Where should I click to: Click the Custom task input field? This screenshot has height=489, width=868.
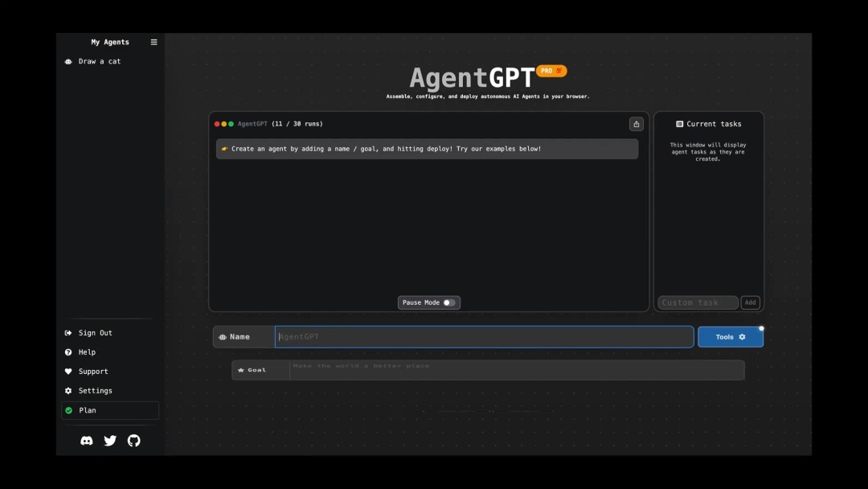coord(698,302)
